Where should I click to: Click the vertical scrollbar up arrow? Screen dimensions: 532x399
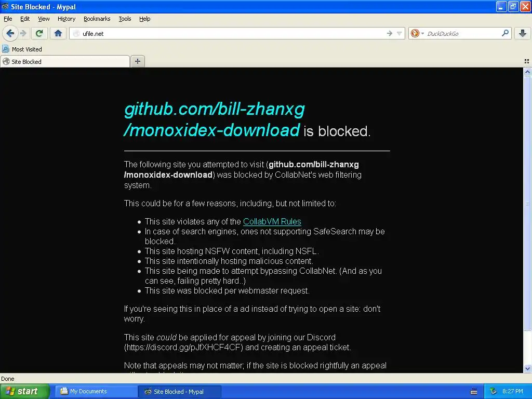pos(527,72)
